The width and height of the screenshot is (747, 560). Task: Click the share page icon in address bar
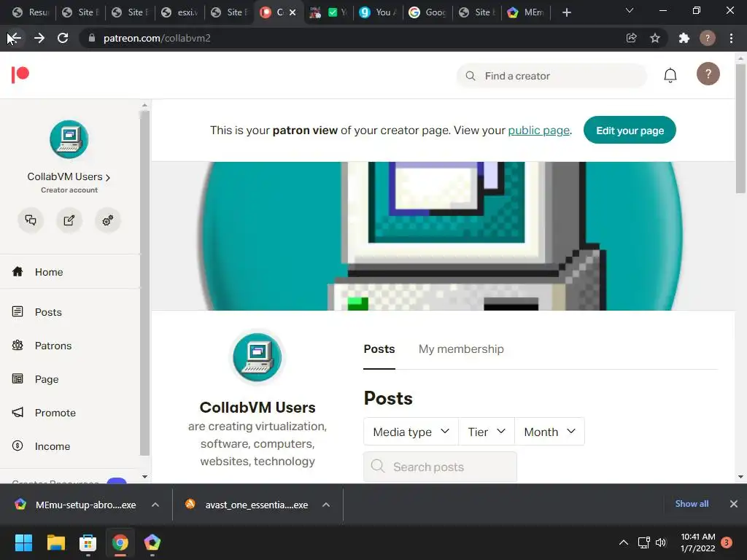point(631,38)
